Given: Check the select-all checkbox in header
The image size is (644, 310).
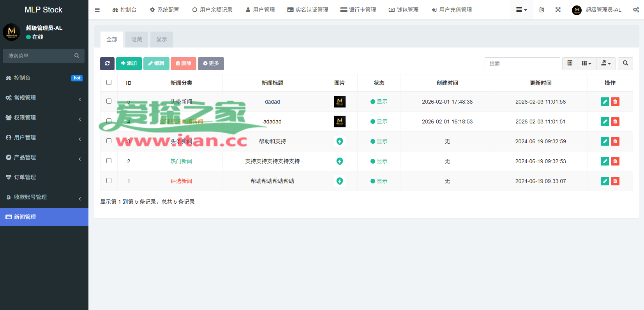Looking at the screenshot, I should click(x=109, y=83).
